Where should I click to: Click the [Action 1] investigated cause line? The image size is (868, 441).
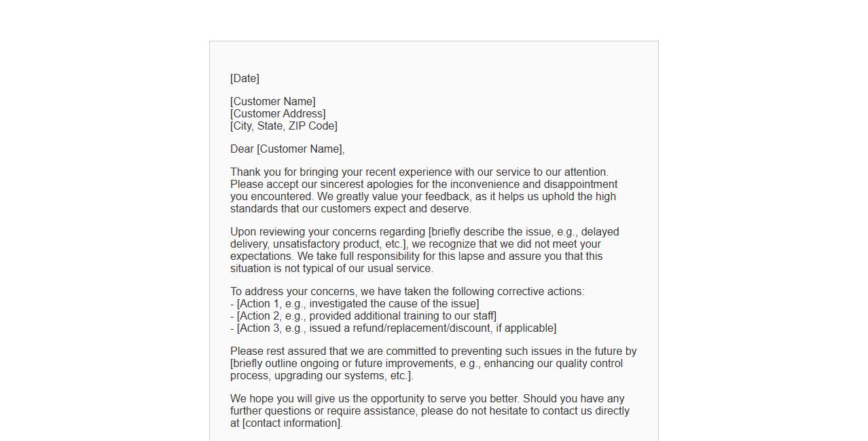pyautogui.click(x=357, y=304)
